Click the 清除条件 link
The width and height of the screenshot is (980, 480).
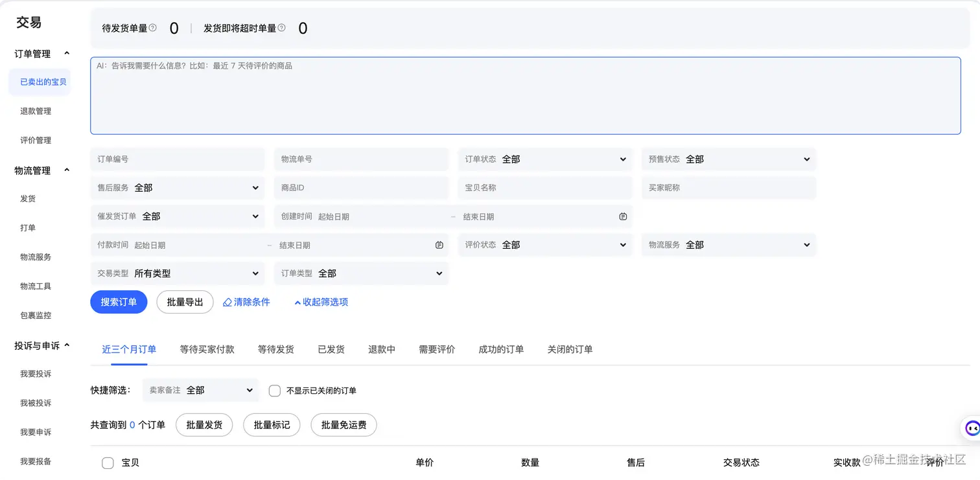coord(246,302)
